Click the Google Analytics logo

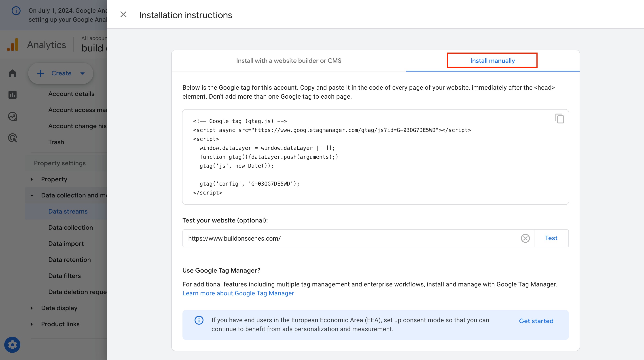coord(13,45)
